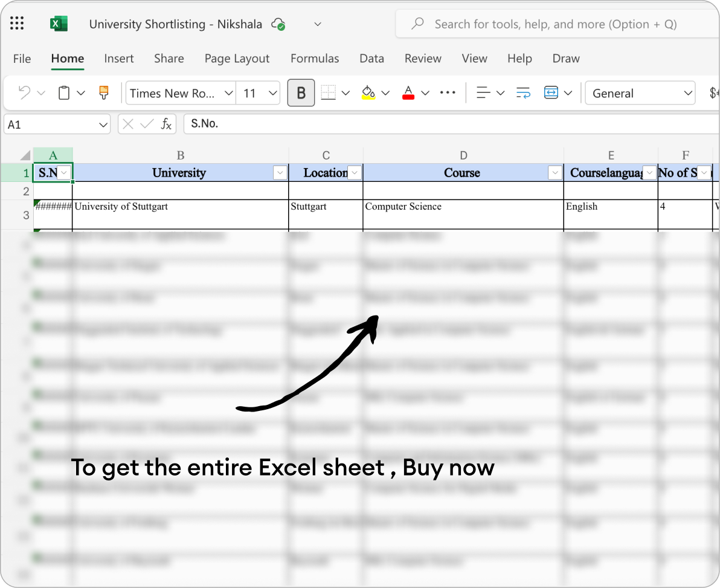720x588 pixels.
Task: Click the Paste clipboard icon
Action: tap(64, 93)
